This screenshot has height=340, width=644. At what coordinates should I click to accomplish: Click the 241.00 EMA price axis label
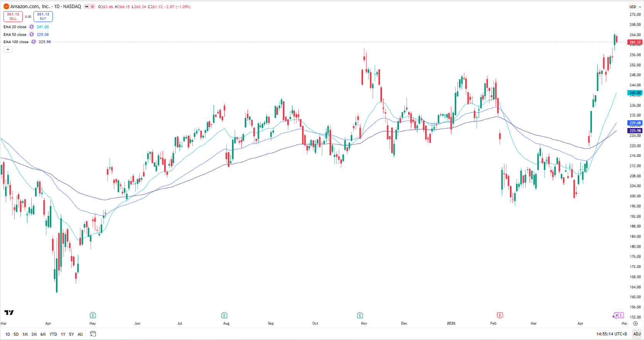click(635, 93)
